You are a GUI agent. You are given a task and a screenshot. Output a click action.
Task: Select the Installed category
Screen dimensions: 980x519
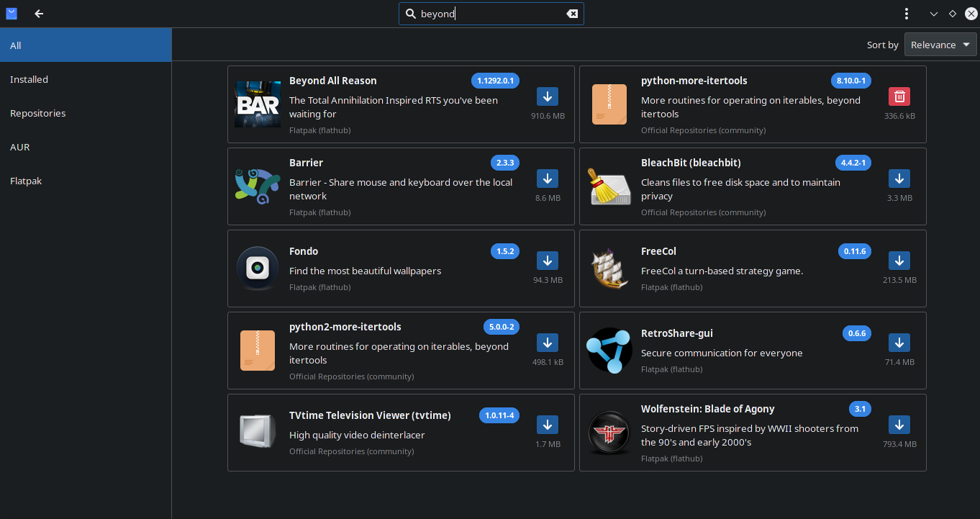(x=86, y=79)
